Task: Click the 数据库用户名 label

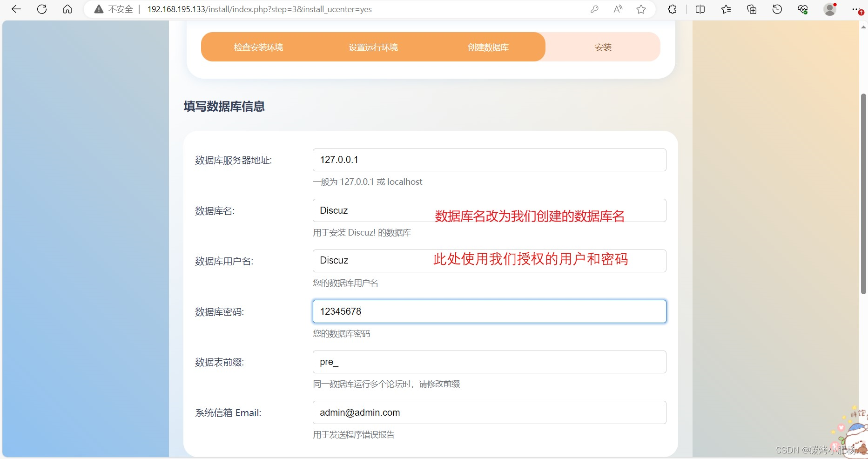Action: point(224,261)
